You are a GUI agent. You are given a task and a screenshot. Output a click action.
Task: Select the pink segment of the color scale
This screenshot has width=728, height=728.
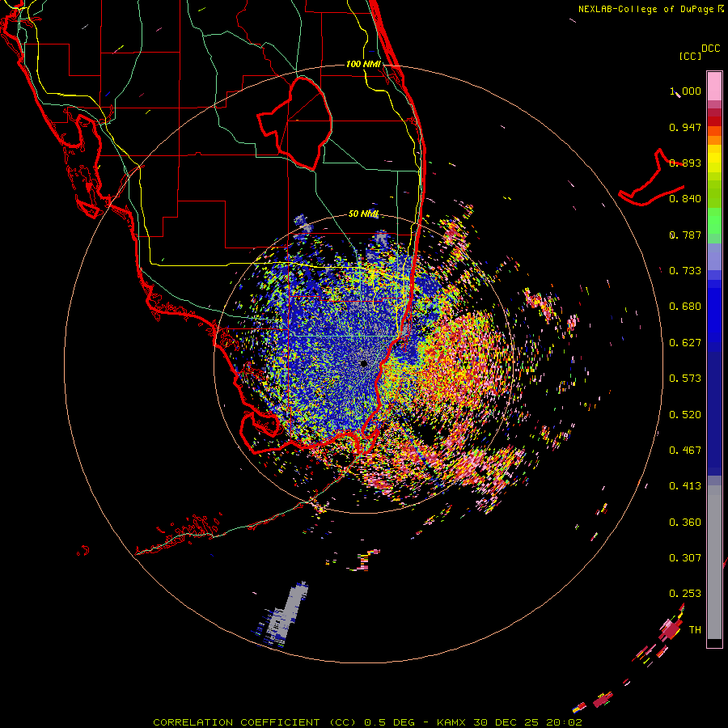coord(714,87)
